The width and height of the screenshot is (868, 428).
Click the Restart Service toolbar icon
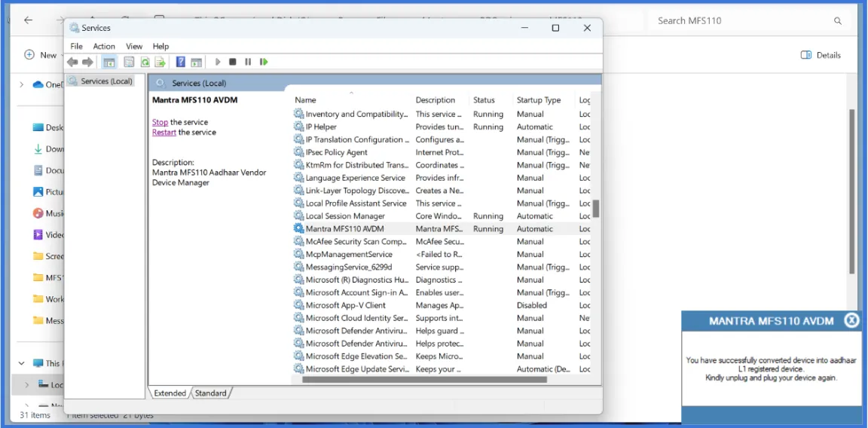click(x=264, y=62)
